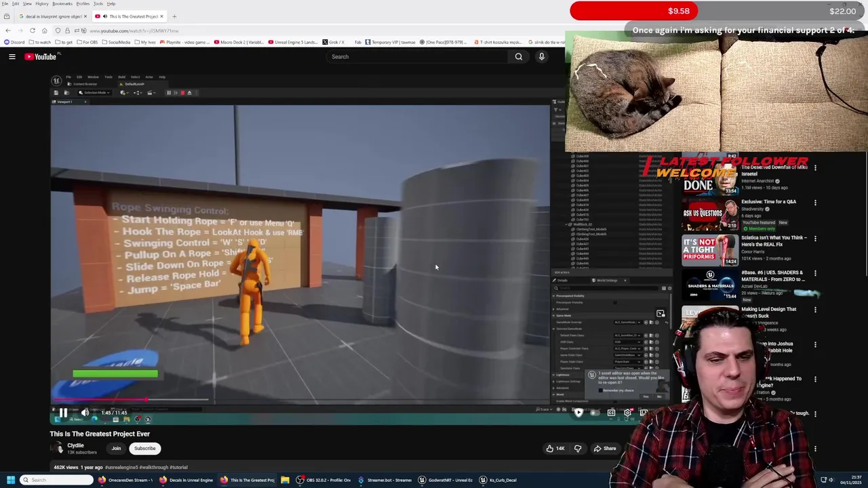Open the player settings gear
The width and height of the screenshot is (868, 488).
628,412
